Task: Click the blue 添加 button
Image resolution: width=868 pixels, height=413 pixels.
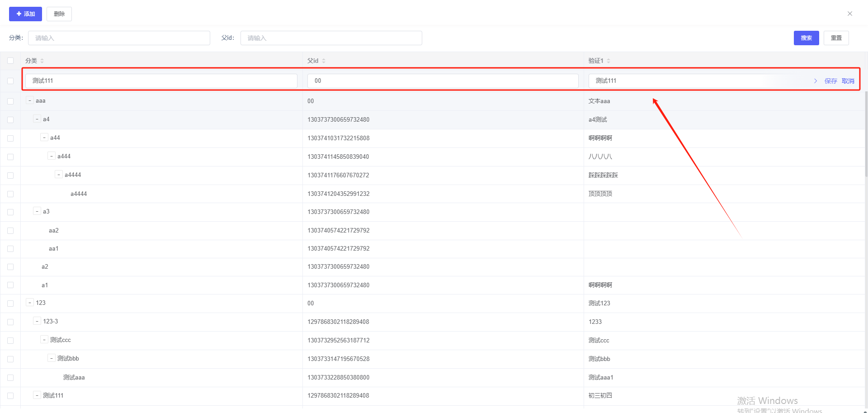Action: 25,14
